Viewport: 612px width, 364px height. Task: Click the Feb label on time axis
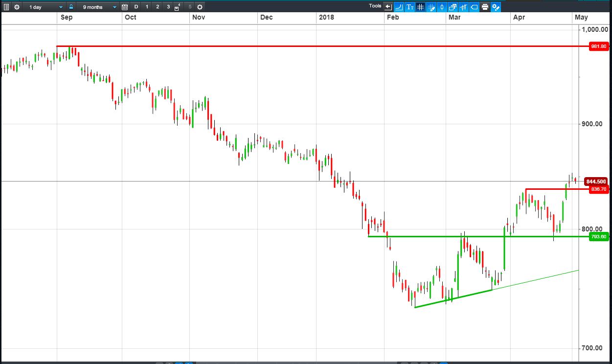393,18
